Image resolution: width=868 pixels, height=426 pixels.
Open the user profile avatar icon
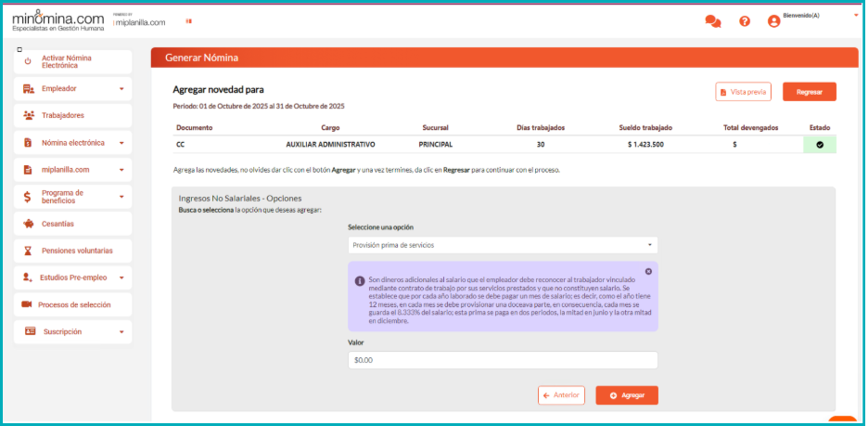point(773,21)
